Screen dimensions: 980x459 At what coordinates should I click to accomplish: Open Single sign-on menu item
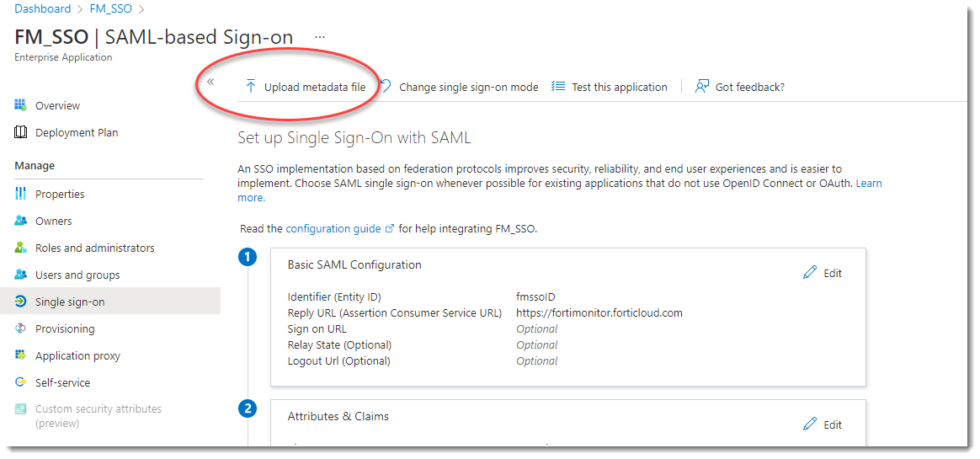click(70, 302)
